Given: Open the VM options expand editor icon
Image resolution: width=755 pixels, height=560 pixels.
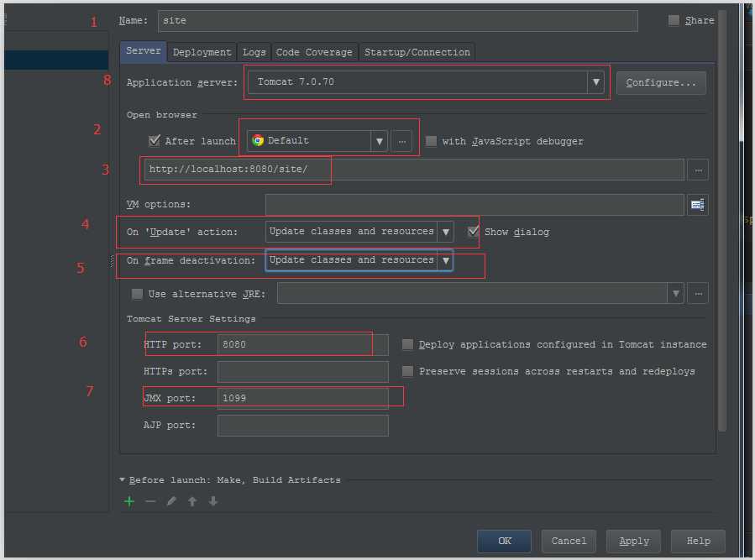Looking at the screenshot, I should click(697, 205).
